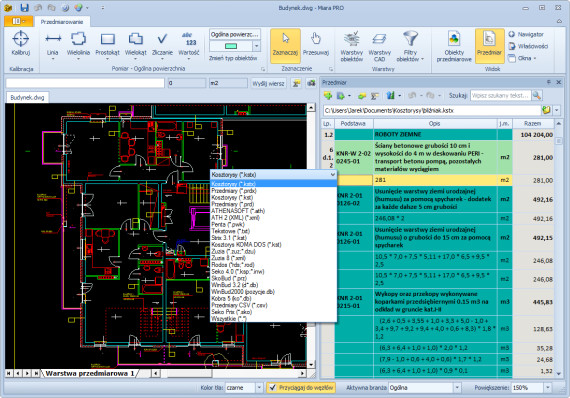The height and width of the screenshot is (398, 570).
Task: Toggle Przyciągaj do węzłów checkbox
Action: (x=273, y=388)
